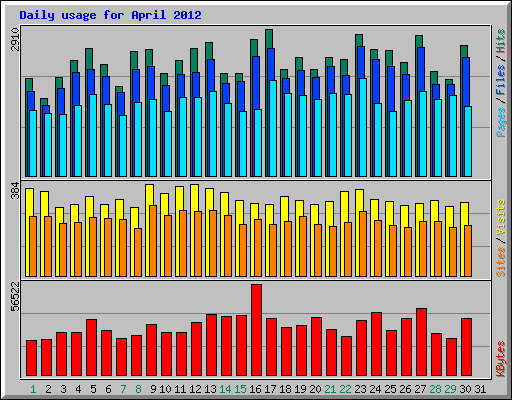The image size is (512, 400).
Task: Select day 26 label on the x-axis
Action: pos(405,389)
